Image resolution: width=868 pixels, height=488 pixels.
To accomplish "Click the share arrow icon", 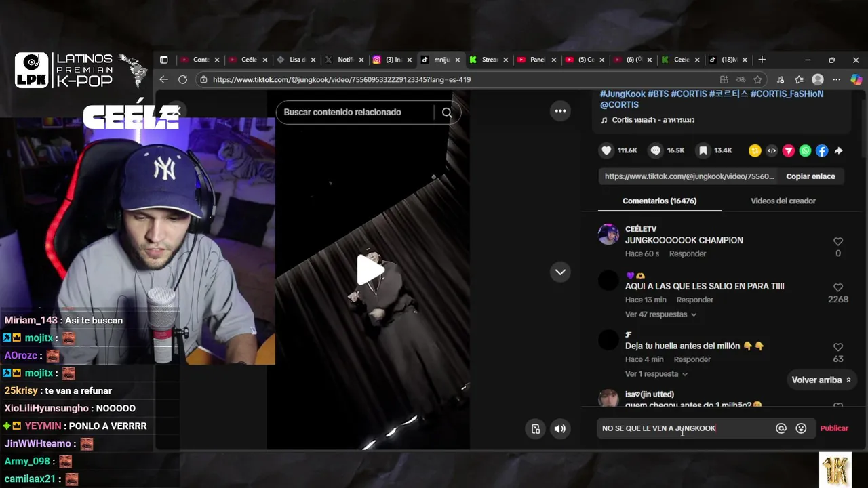I will (838, 151).
